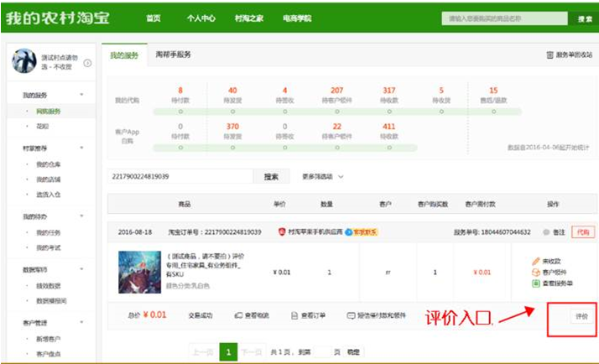Click the orange box icon for 客户取件
The width and height of the screenshot is (599, 364).
click(535, 273)
